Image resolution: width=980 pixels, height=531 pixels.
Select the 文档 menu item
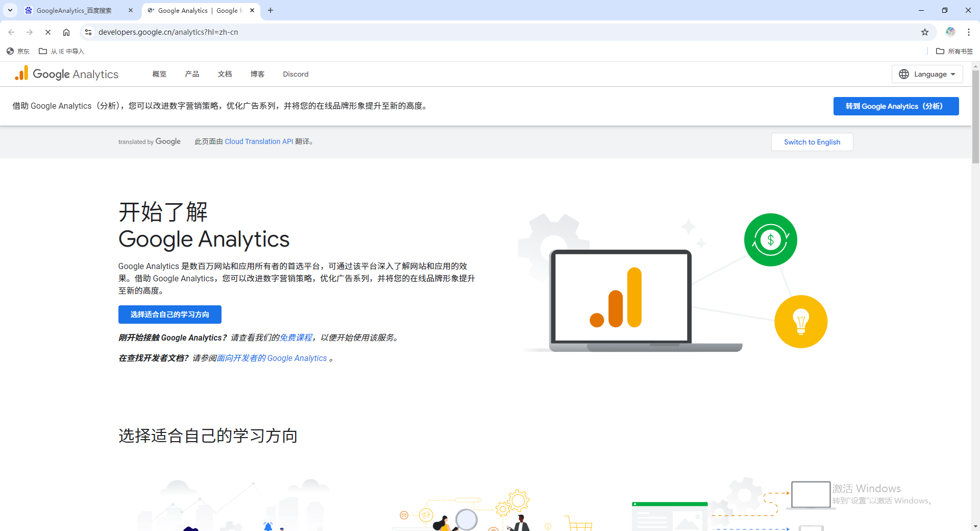(225, 74)
